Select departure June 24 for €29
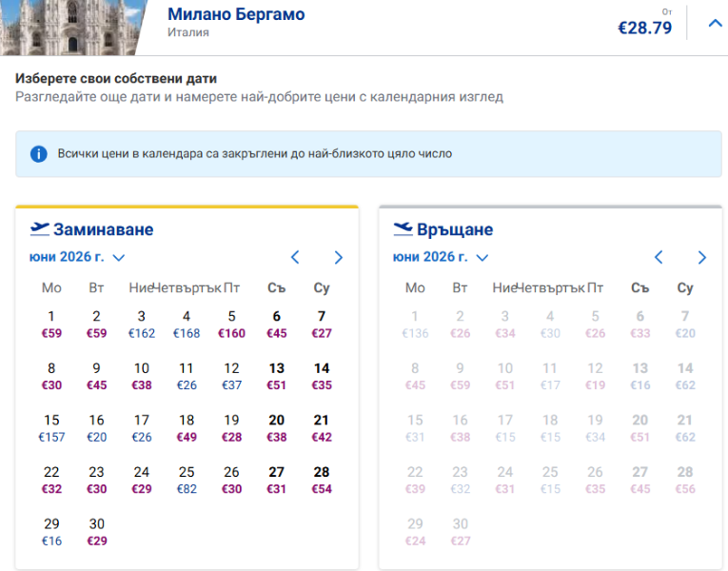 point(142,481)
